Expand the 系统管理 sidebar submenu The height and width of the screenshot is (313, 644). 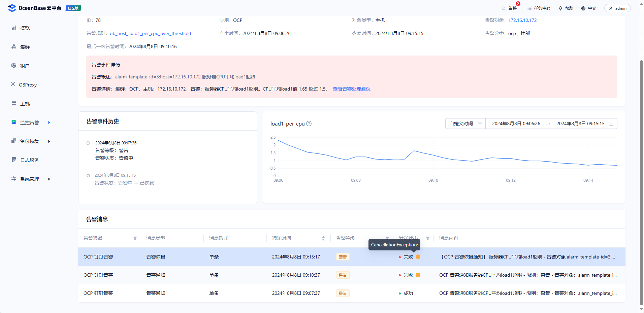pyautogui.click(x=49, y=179)
